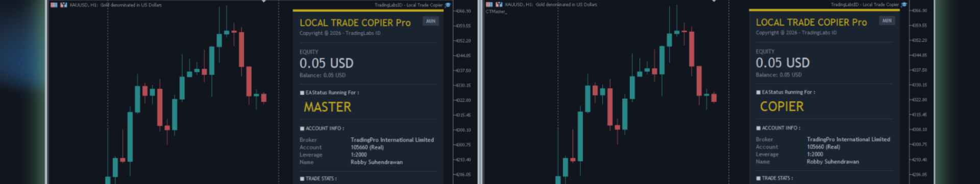Click the XAUUSD, H1 symbol title on COPIER chart

pos(519,5)
